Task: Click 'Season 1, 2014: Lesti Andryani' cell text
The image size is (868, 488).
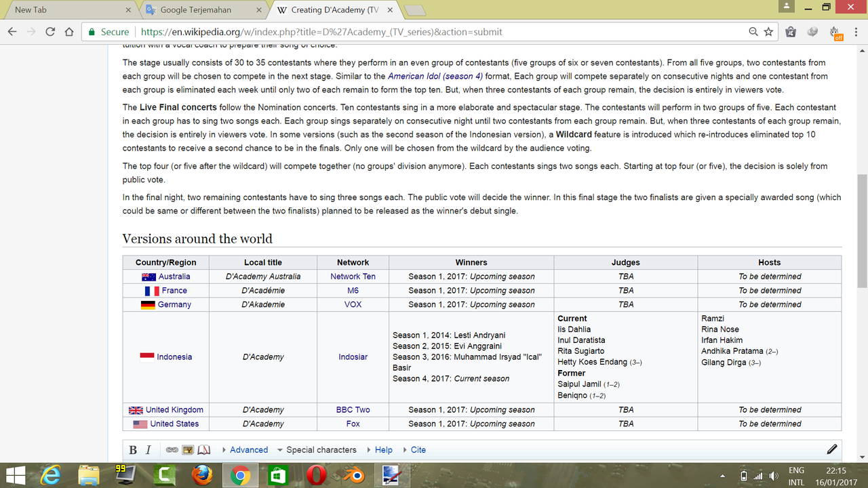Action: click(449, 335)
